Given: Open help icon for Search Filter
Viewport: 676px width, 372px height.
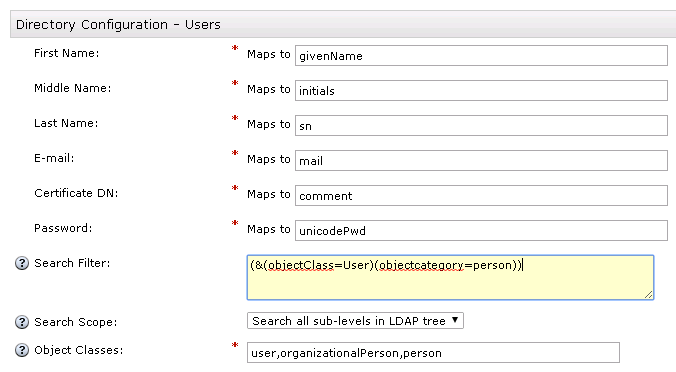Looking at the screenshot, I should 22,263.
